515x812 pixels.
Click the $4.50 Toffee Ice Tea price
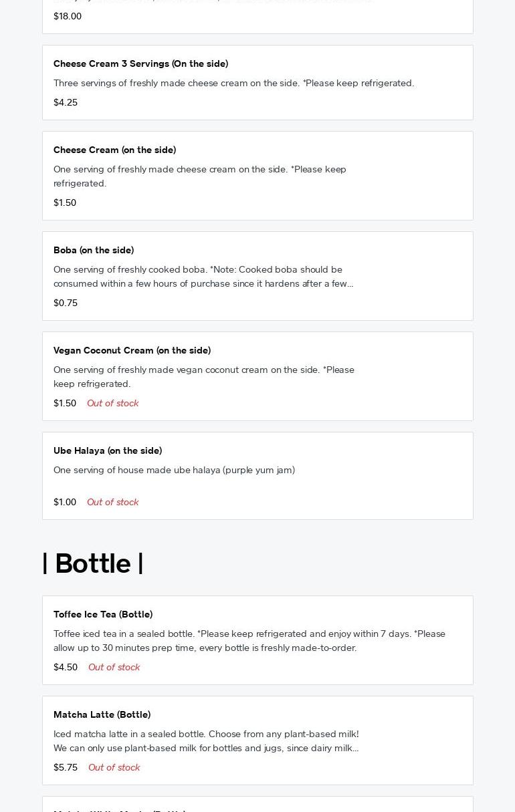66,667
